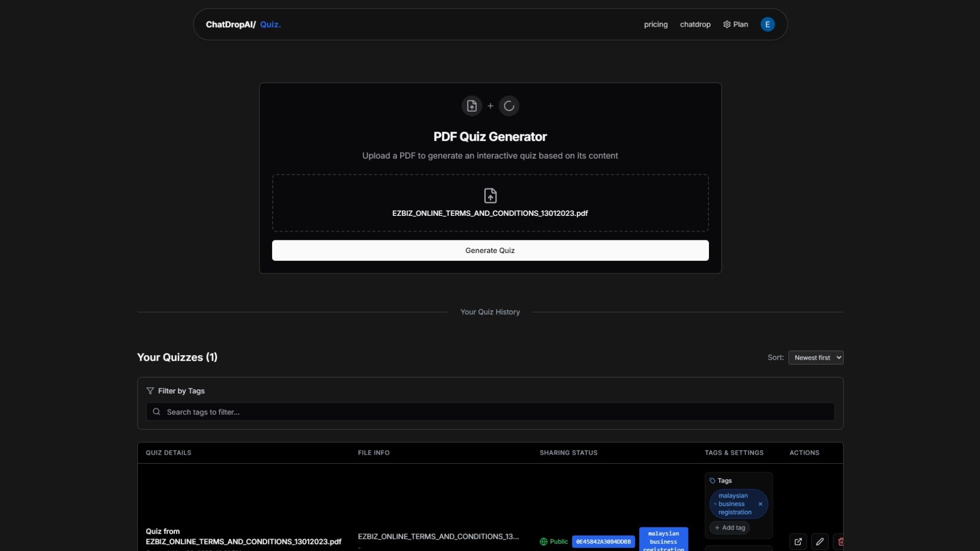Click the Generate Quiz button
Image resolution: width=980 pixels, height=551 pixels.
[x=490, y=250]
